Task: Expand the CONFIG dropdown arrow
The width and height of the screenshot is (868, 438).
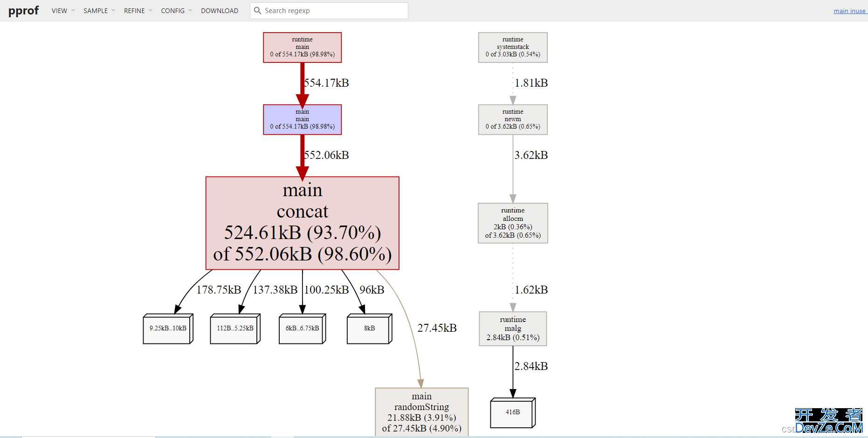Action: 190,11
